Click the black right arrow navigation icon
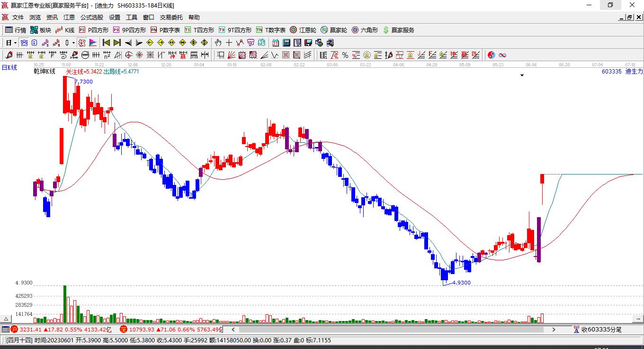 (139, 43)
